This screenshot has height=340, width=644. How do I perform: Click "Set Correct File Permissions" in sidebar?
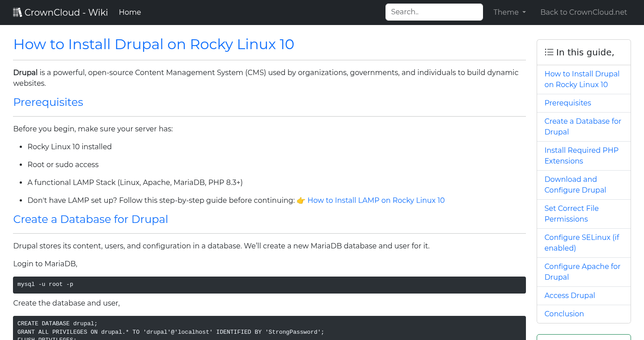572,214
